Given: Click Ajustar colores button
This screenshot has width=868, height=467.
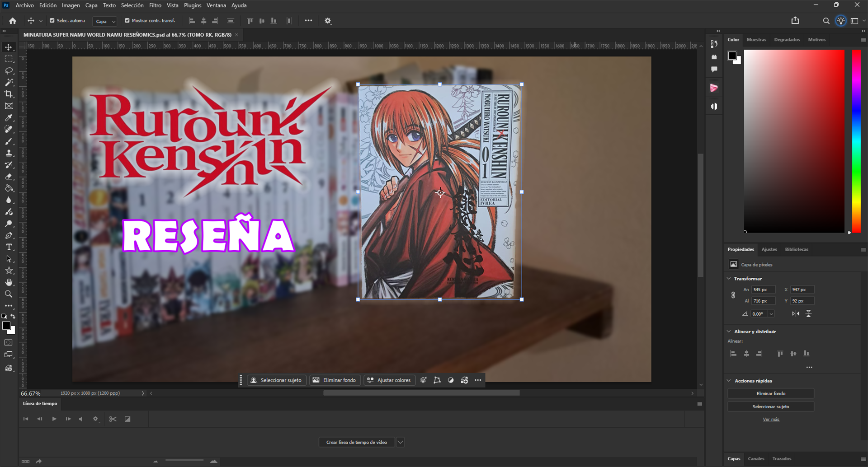Looking at the screenshot, I should coord(389,380).
